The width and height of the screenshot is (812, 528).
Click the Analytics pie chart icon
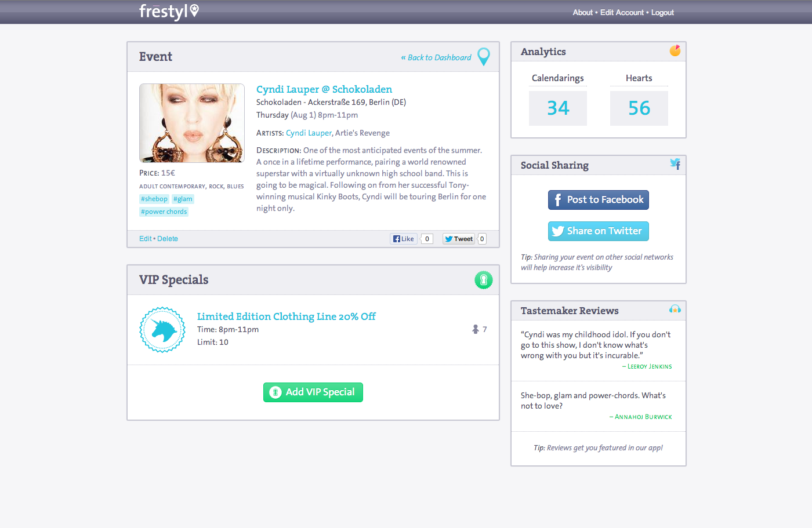tap(675, 51)
